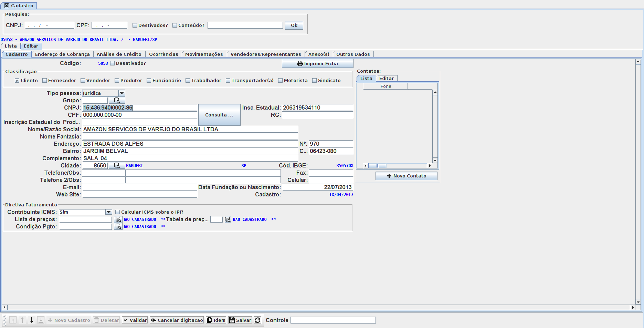Open the Condição Pgto lookup icon

pos(118,226)
